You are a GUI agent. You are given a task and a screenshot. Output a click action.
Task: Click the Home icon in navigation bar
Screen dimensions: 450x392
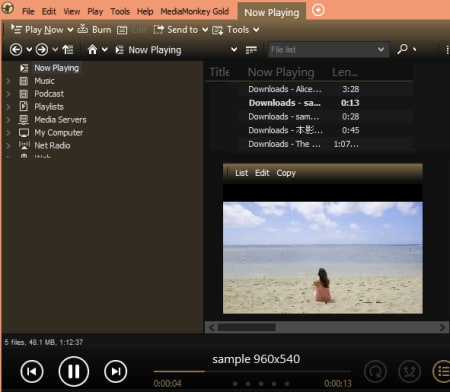[92, 50]
